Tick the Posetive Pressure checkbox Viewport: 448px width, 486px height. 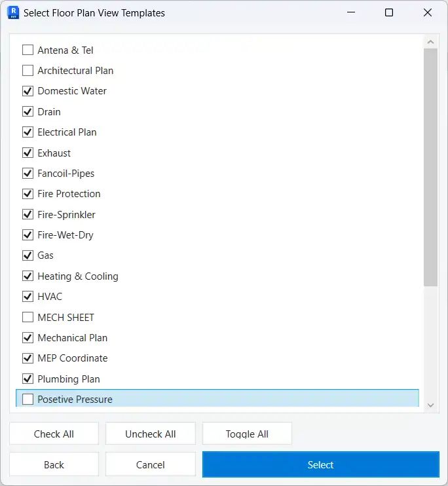coord(28,399)
